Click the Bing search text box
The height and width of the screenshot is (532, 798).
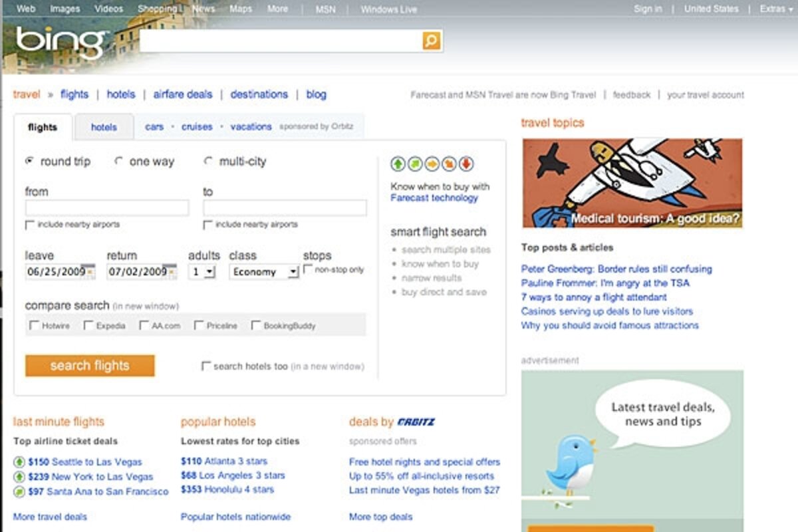coord(281,41)
